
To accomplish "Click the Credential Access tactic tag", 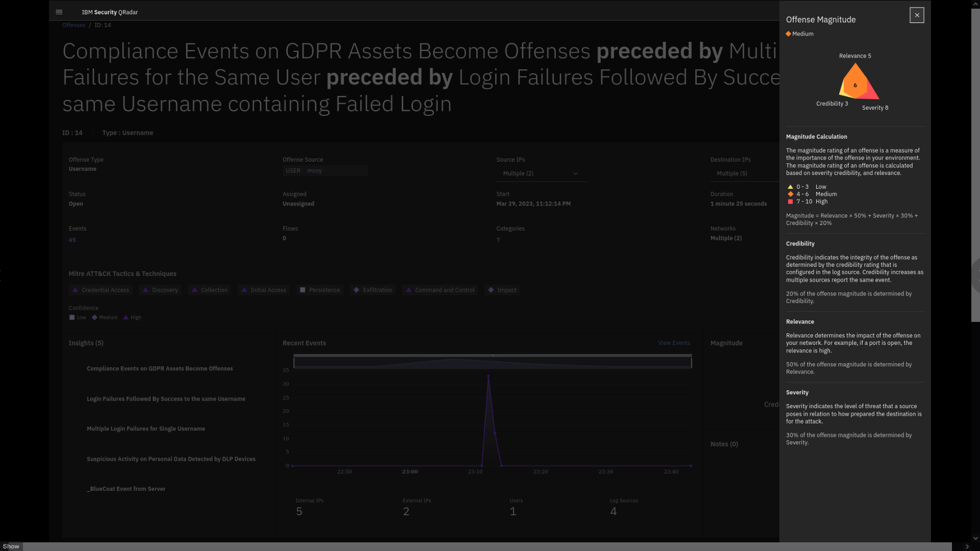I will tap(101, 290).
